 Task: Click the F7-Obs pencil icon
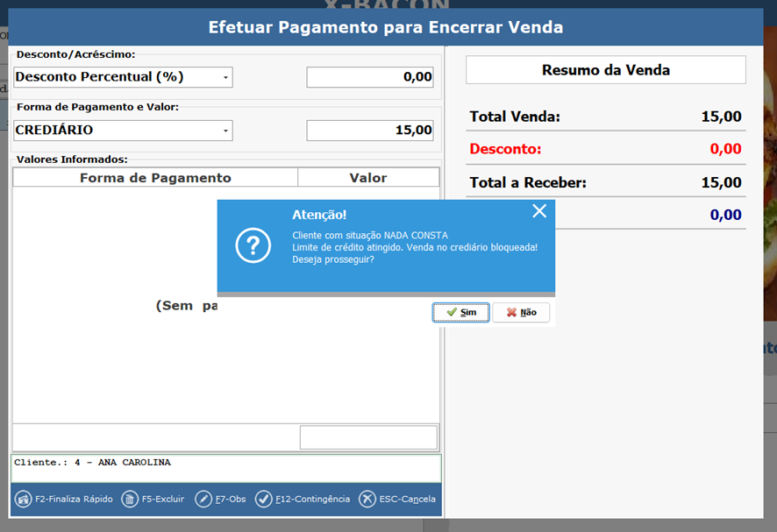pyautogui.click(x=203, y=499)
